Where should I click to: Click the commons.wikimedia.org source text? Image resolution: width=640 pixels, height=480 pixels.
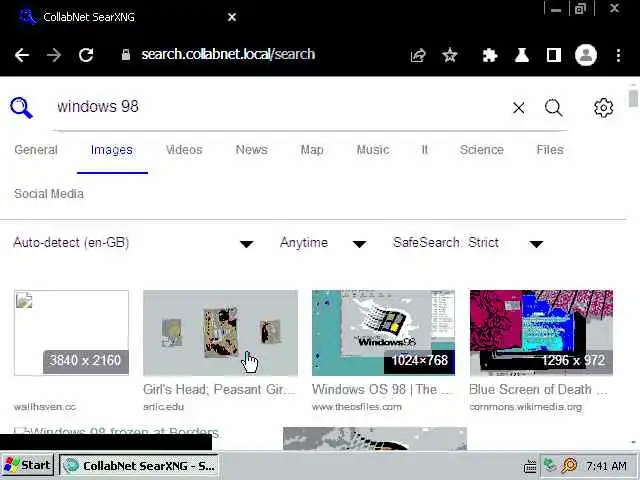526,407
